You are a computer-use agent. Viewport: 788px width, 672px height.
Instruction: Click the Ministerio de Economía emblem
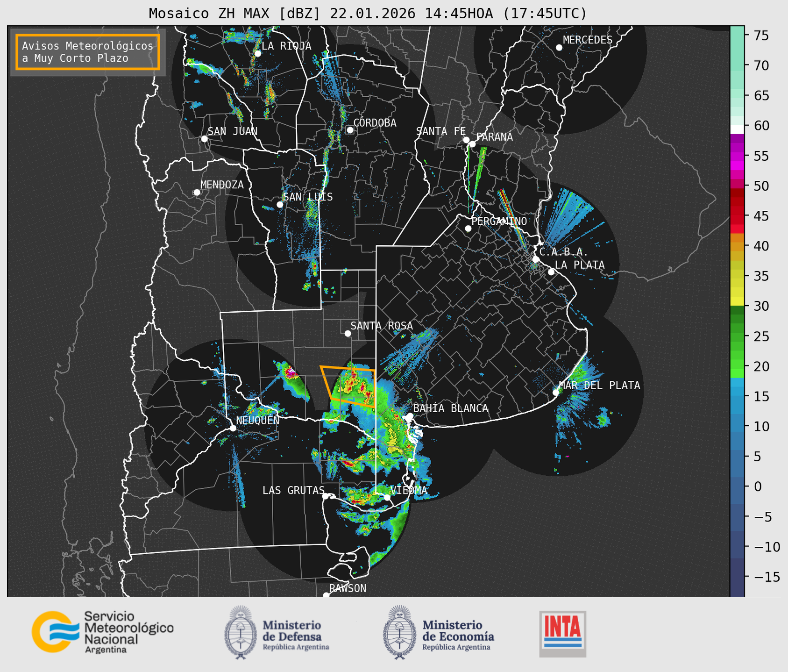(x=399, y=632)
